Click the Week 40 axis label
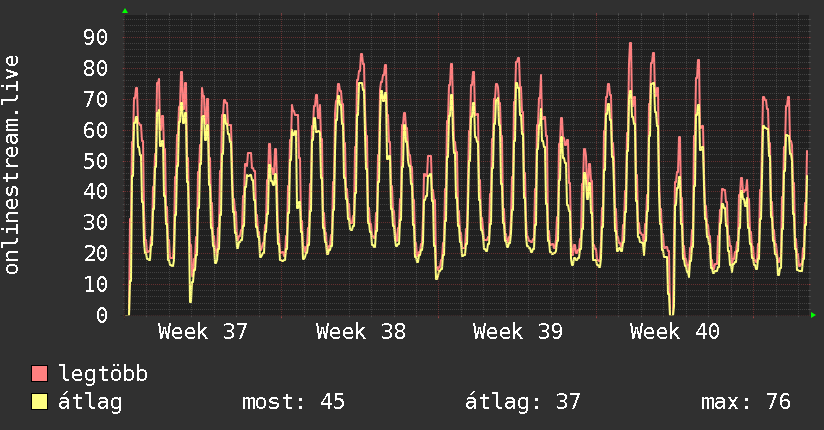 [675, 332]
